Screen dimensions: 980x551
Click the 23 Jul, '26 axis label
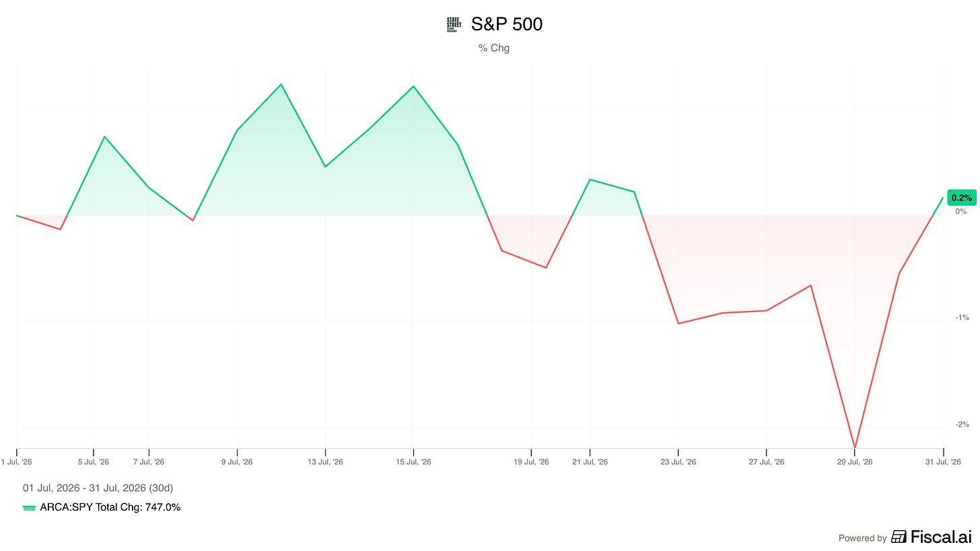coord(678,462)
